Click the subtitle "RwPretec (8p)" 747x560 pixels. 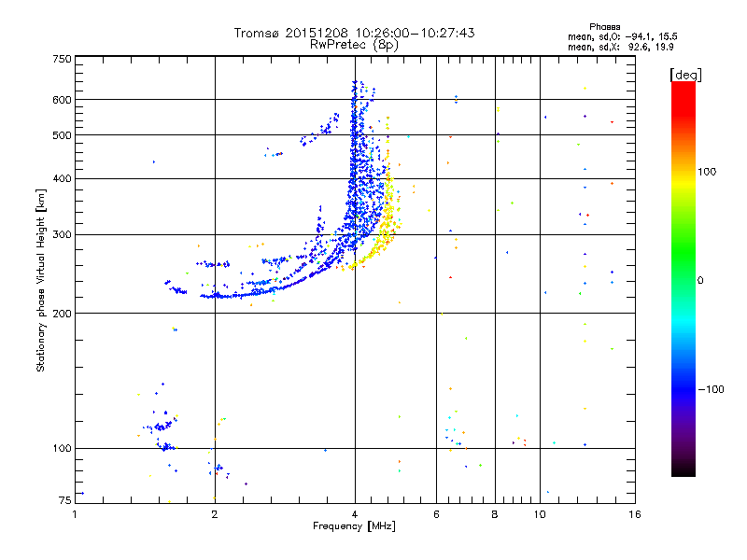click(354, 45)
